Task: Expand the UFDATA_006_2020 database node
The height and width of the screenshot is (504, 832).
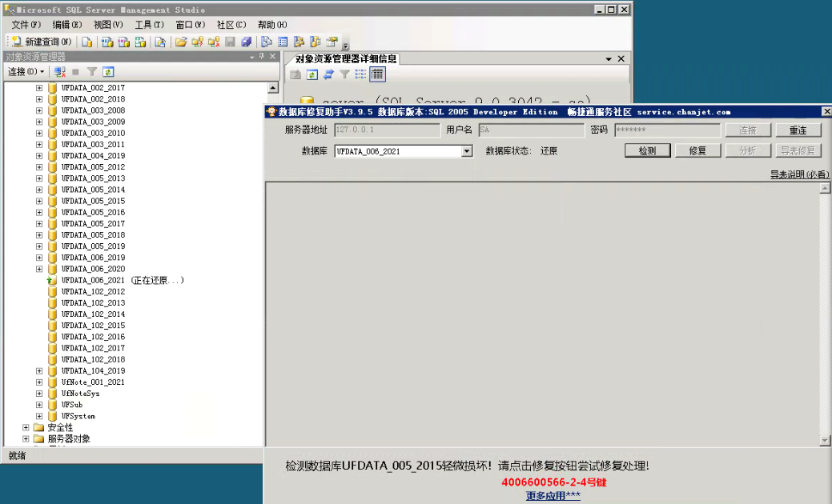Action: coord(39,270)
